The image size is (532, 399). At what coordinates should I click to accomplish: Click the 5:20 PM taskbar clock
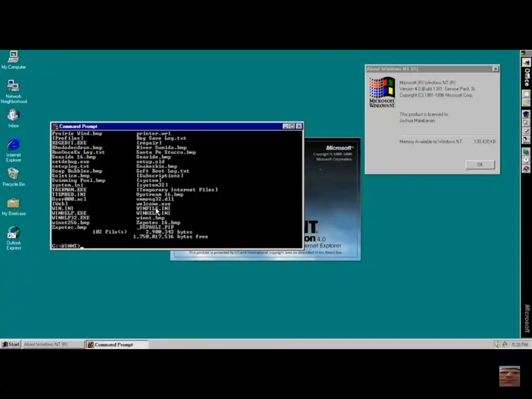click(x=520, y=344)
